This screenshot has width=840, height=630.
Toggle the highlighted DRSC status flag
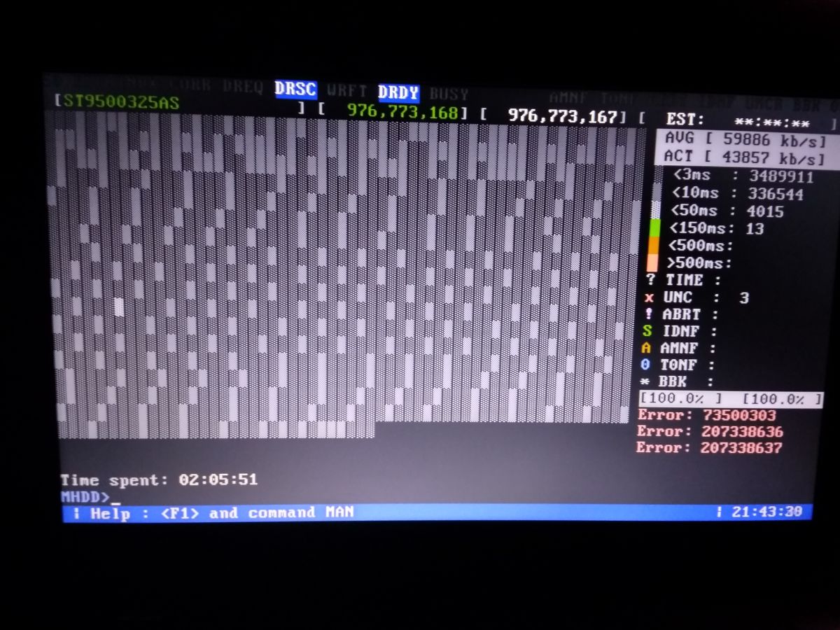pos(296,90)
